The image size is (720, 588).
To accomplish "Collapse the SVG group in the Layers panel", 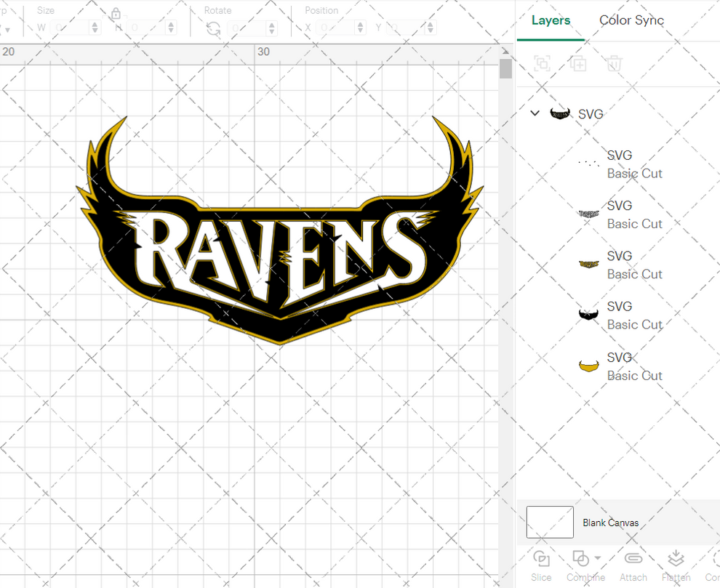I will (x=535, y=113).
